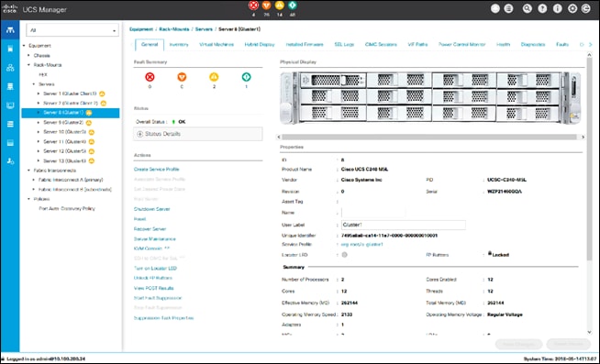The image size is (600, 364).
Task: Open the Equipment icon in left sidebar
Action: [x=10, y=30]
